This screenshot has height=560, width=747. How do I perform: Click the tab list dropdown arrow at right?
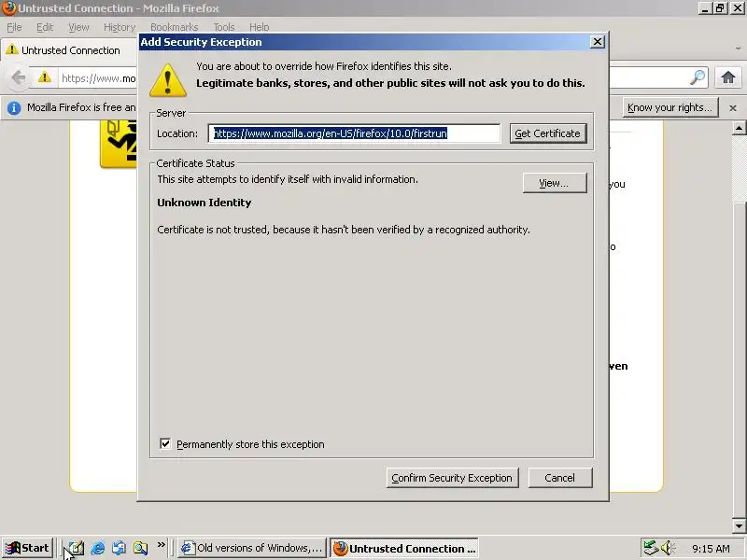[738, 49]
